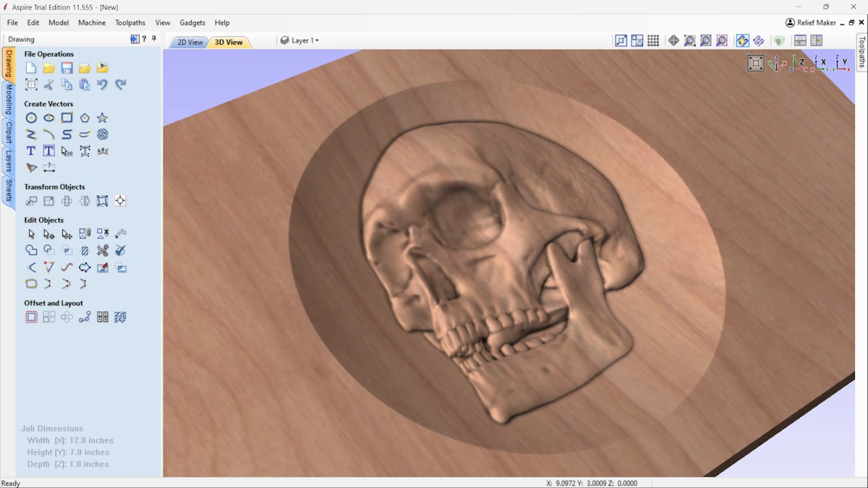The image size is (868, 488).
Task: Open the Offset Vectors tool
Action: 31,317
